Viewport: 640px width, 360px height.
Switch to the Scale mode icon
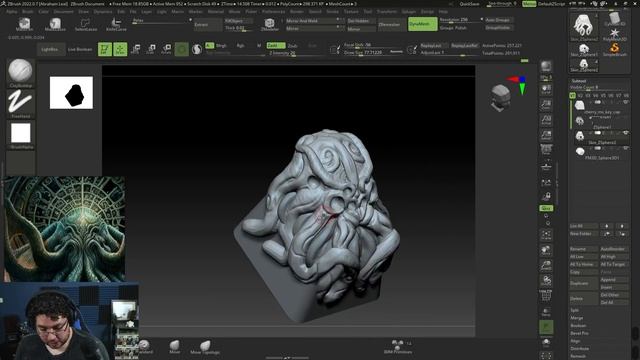(x=151, y=49)
